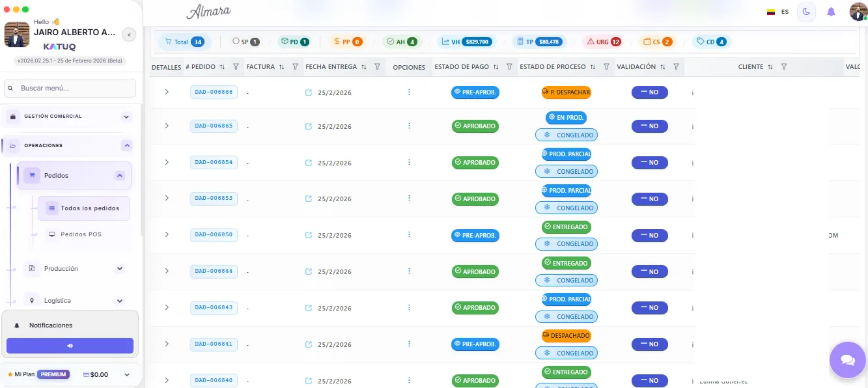Click megaphone button under Notificaciones
The width and height of the screenshot is (868, 388).
[x=70, y=346]
